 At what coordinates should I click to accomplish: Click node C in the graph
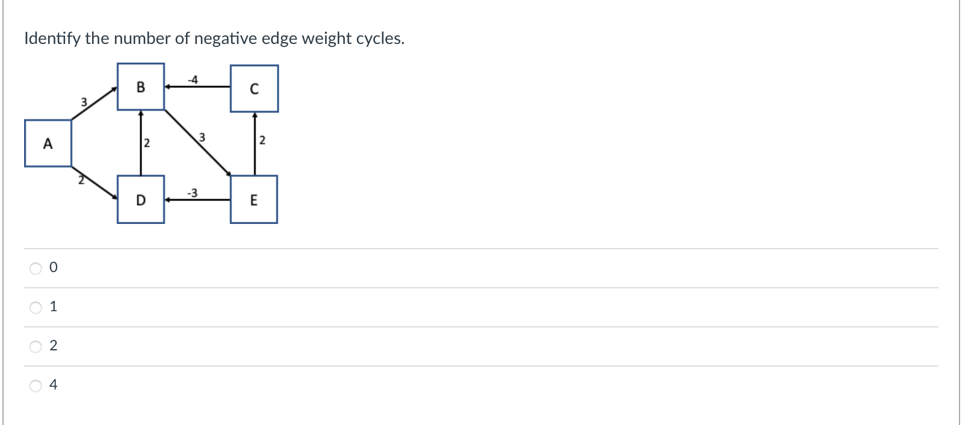pyautogui.click(x=254, y=88)
